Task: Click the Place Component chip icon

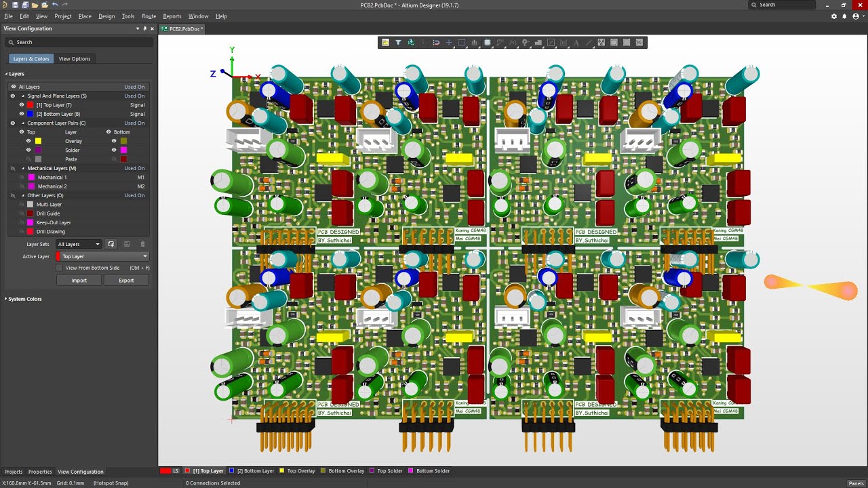Action: point(488,43)
